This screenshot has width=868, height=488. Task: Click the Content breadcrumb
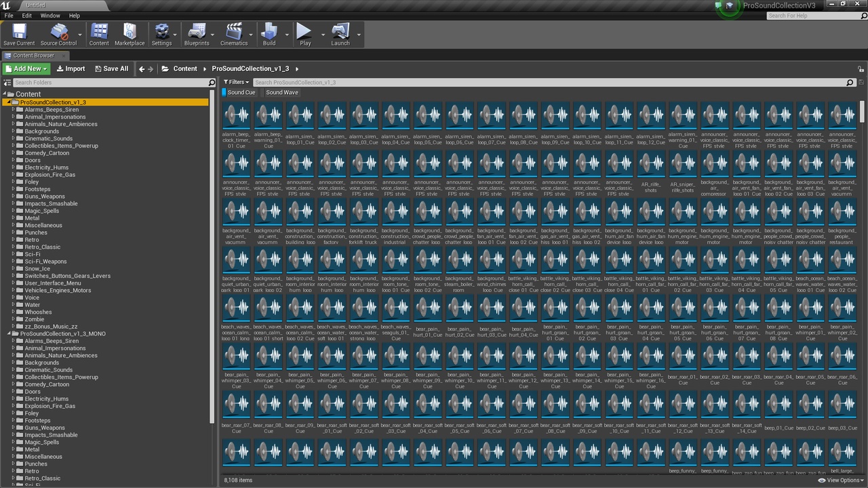185,68
